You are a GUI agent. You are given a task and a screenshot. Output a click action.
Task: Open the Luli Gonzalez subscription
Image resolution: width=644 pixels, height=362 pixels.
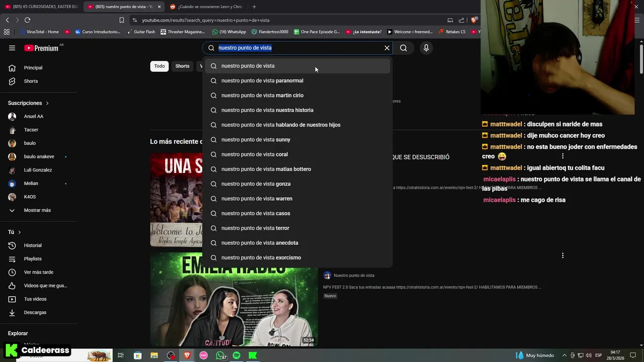(x=39, y=170)
